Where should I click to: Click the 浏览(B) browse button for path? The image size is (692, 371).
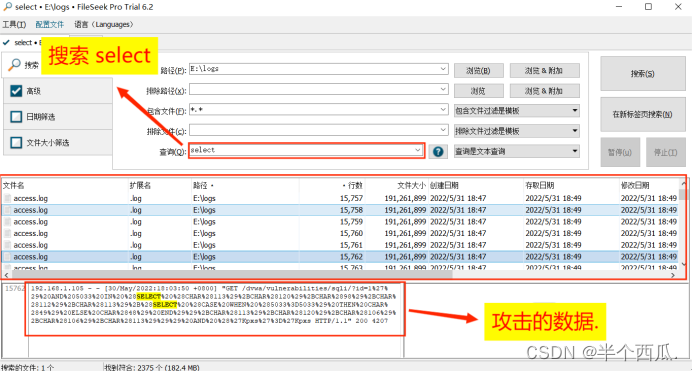point(478,71)
